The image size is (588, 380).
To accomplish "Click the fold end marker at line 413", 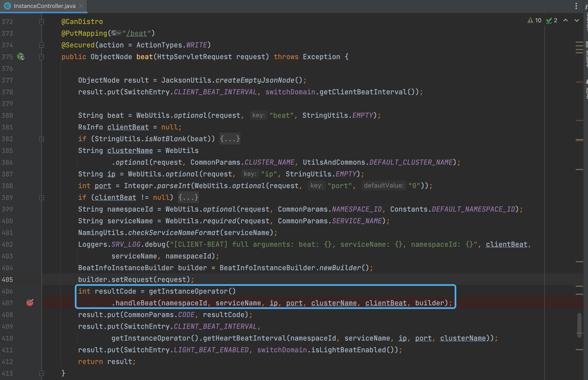I will click(42, 373).
